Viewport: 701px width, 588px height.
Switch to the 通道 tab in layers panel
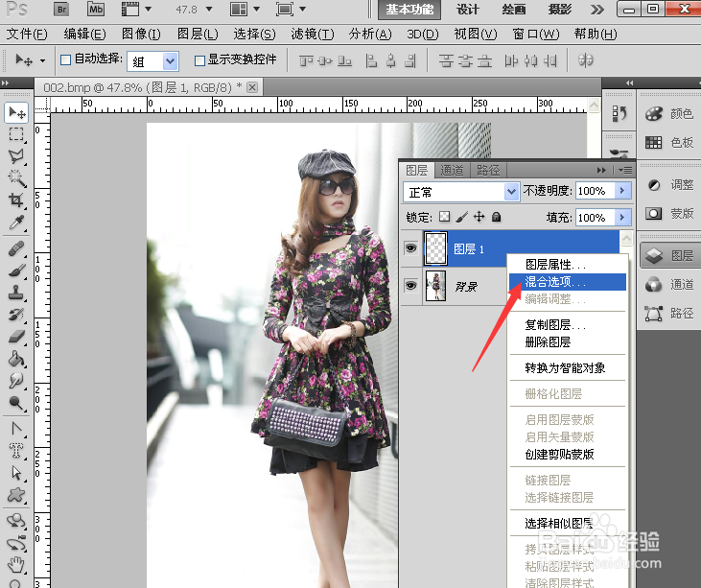(452, 171)
